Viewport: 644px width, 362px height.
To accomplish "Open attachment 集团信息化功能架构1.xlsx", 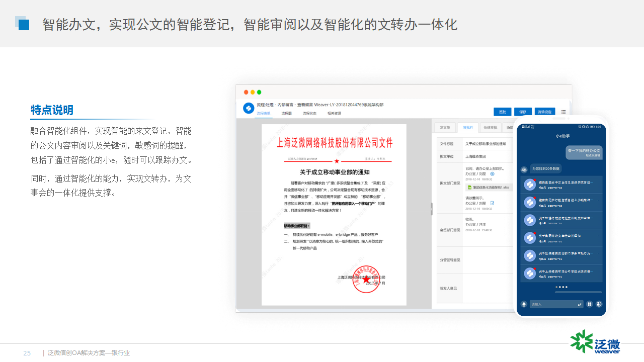I will pos(491,187).
